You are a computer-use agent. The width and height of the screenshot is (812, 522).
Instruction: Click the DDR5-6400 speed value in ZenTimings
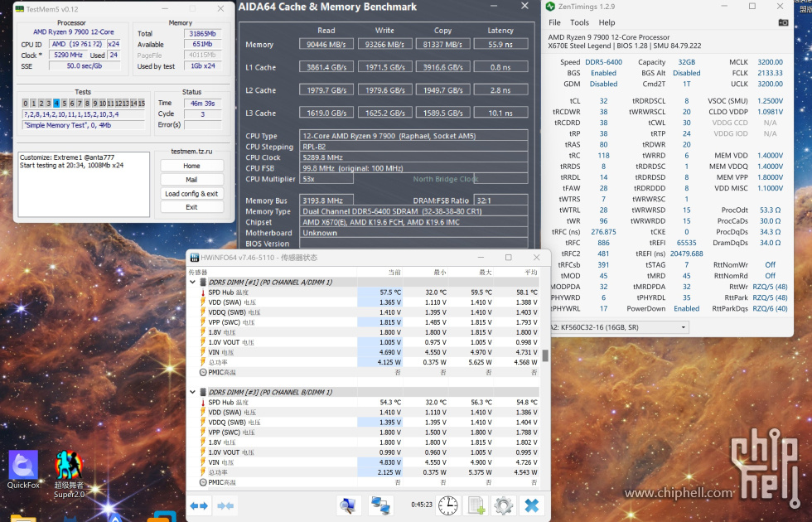[604, 62]
